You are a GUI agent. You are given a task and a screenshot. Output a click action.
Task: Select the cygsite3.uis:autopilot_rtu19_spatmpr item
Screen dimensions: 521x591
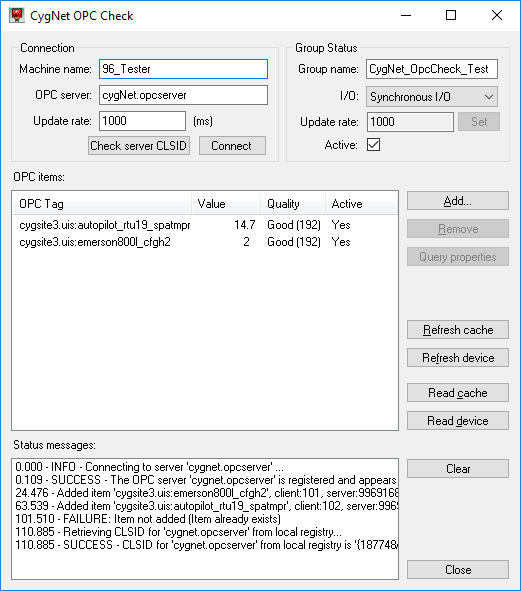[104, 225]
